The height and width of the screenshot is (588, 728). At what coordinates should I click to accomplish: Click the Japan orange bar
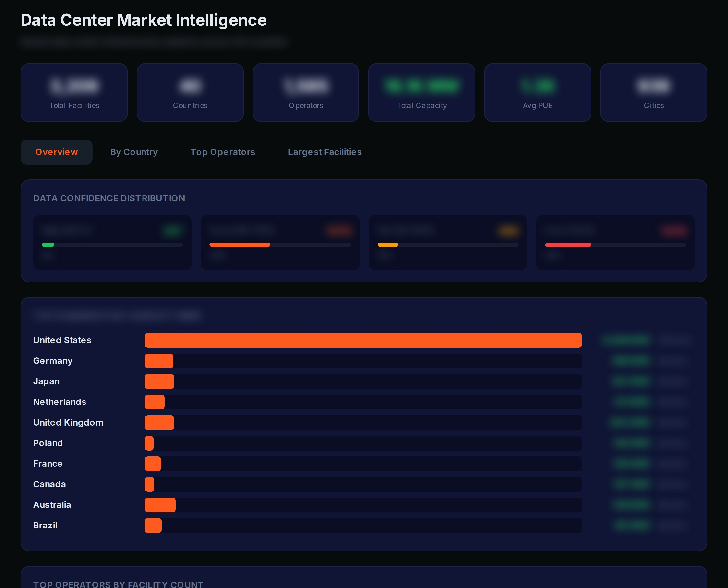[159, 381]
